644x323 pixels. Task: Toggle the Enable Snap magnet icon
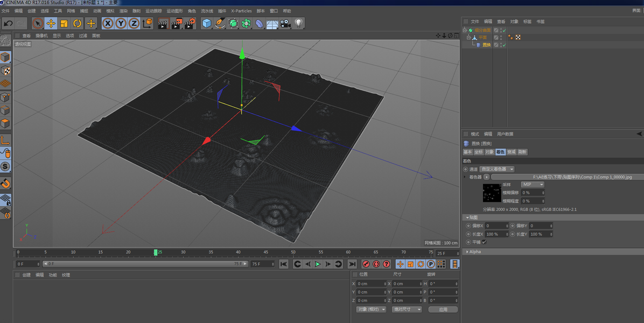(5, 182)
